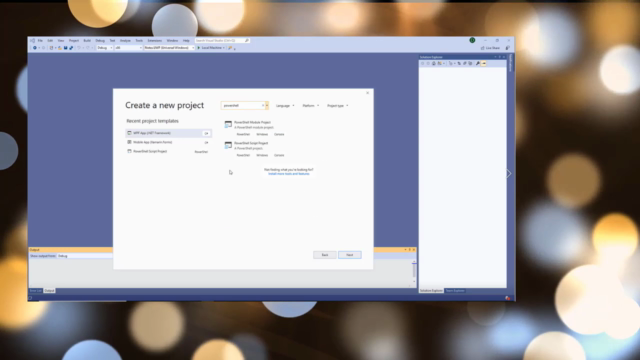Image resolution: width=640 pixels, height=360 pixels.
Task: Click the Redo toolbar icon
Action: [x=88, y=48]
